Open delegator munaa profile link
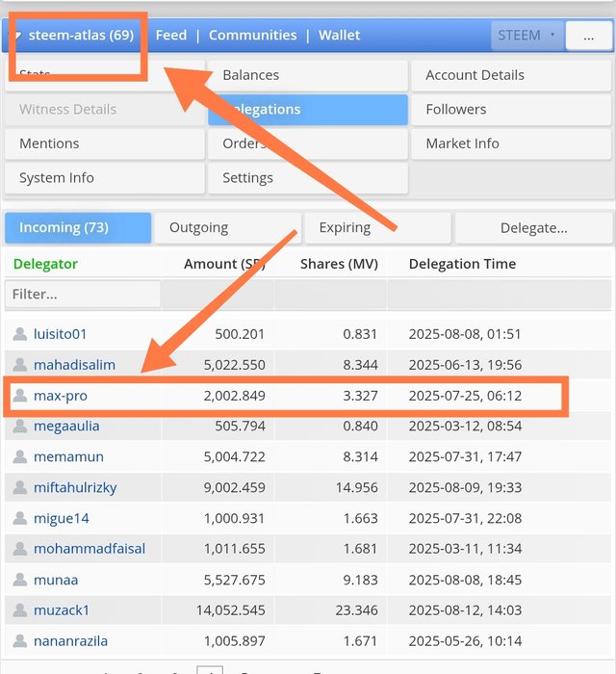 (x=56, y=580)
